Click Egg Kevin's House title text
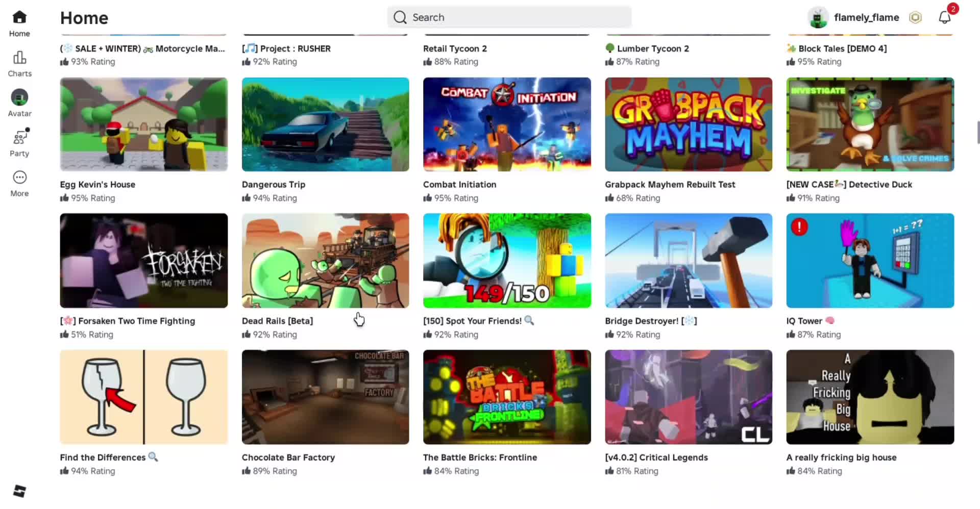 tap(97, 185)
